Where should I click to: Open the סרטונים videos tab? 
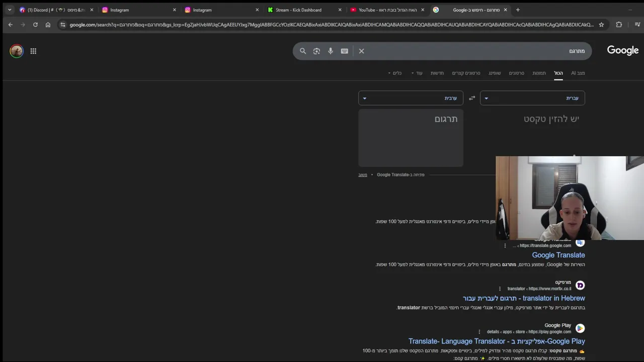pyautogui.click(x=516, y=73)
